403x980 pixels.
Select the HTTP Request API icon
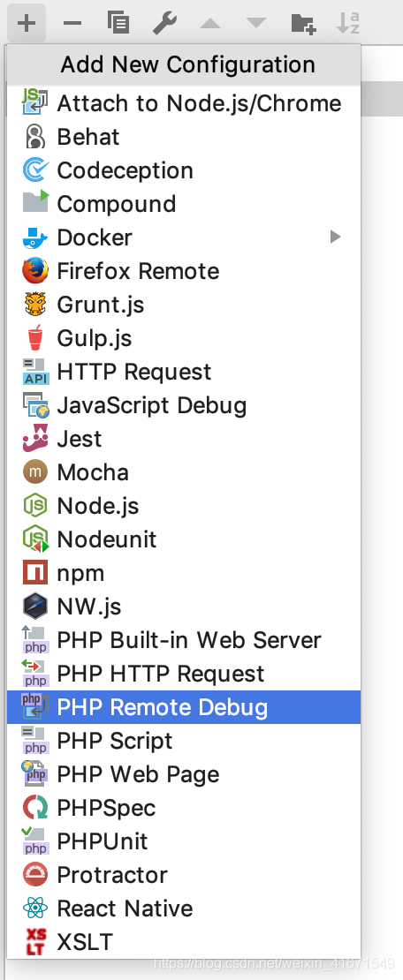(35, 372)
